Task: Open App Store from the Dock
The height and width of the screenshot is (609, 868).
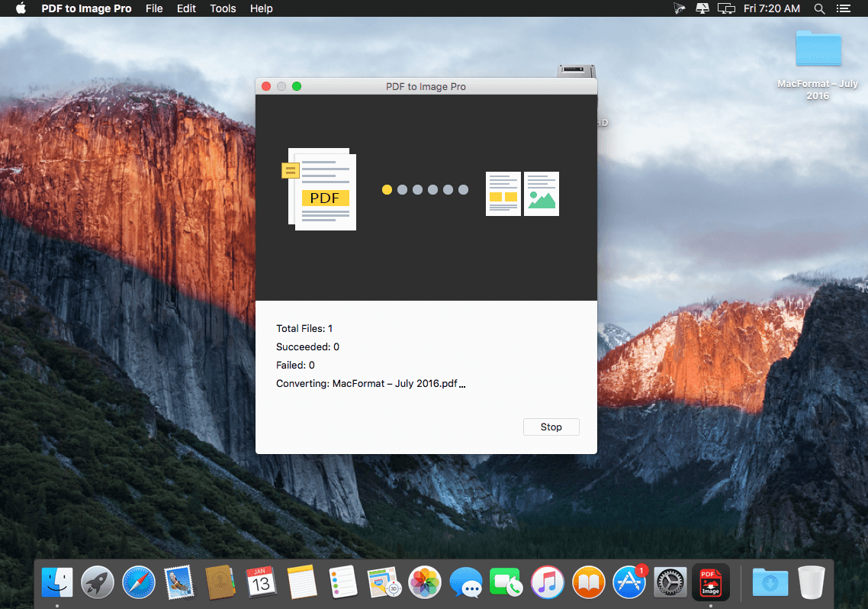Action: pos(628,582)
